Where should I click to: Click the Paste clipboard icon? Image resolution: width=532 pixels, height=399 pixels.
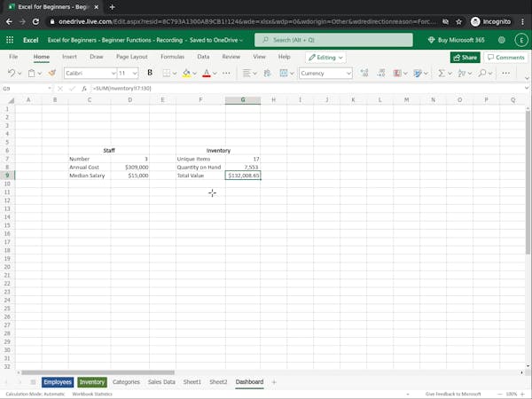coord(31,73)
